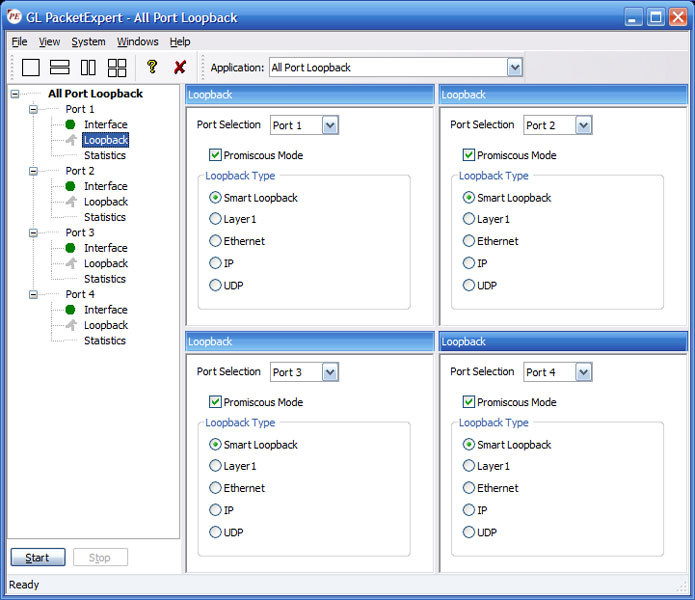Uncheck Promiscous Mode for Port 3
The width and height of the screenshot is (695, 600).
215,402
